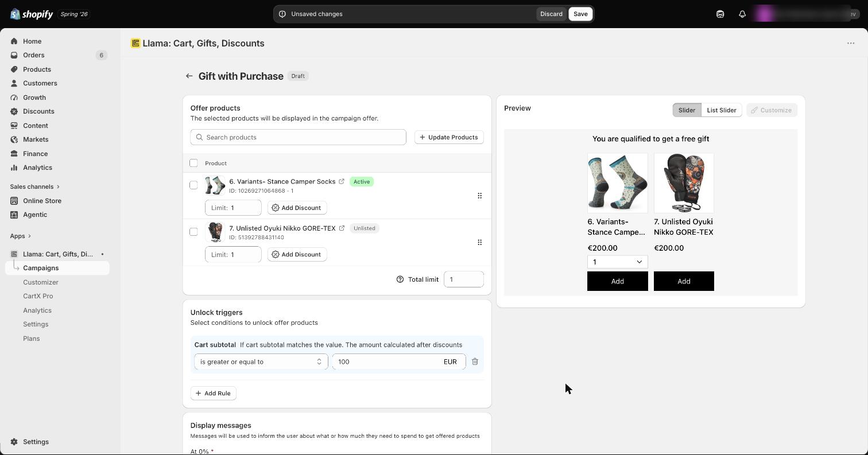Click drag handle for Stance Camper Socks row

pyautogui.click(x=479, y=196)
